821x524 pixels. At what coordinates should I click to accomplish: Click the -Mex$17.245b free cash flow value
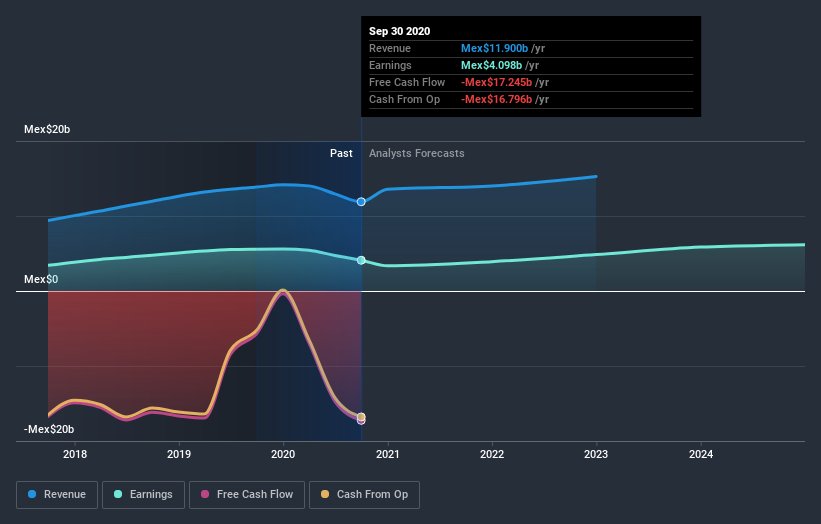click(x=496, y=82)
